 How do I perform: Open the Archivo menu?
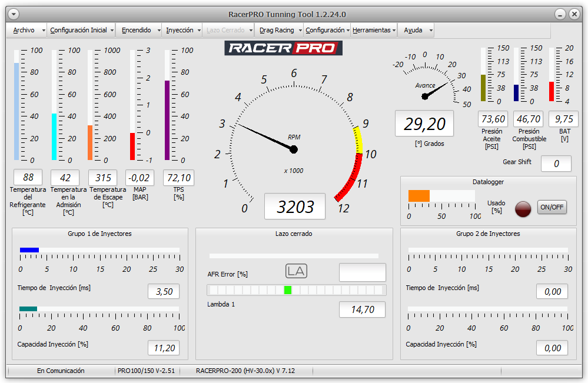coord(24,31)
